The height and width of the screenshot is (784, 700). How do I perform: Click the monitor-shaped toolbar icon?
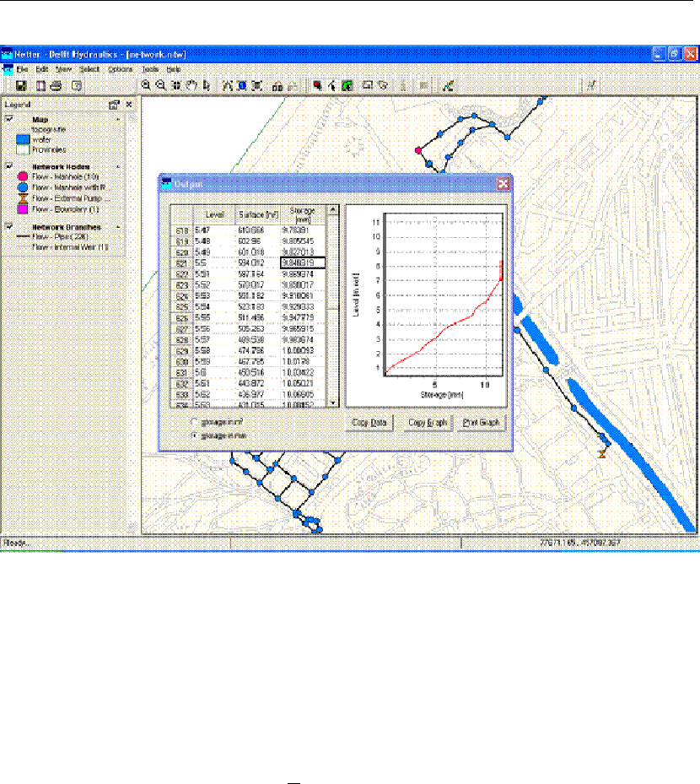pyautogui.click(x=368, y=85)
